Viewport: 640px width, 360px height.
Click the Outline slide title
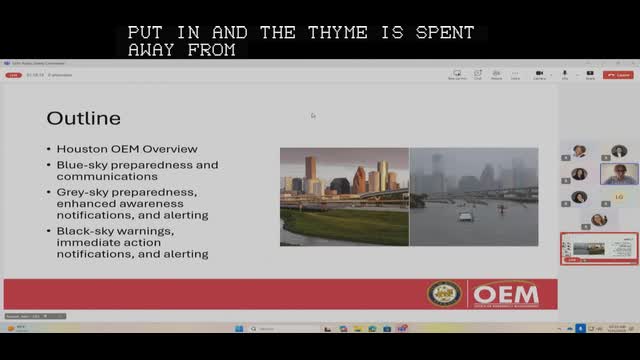84,118
